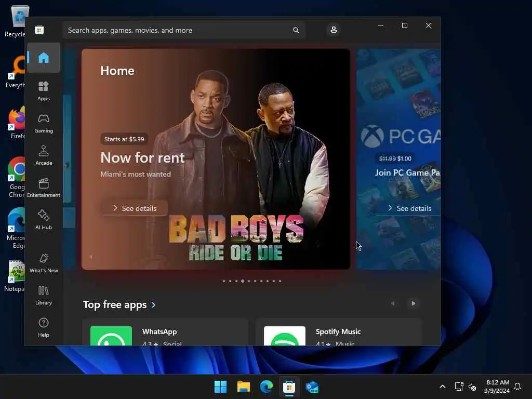532x399 pixels.
Task: Click the PC Game Pass banner card
Action: tap(398, 159)
